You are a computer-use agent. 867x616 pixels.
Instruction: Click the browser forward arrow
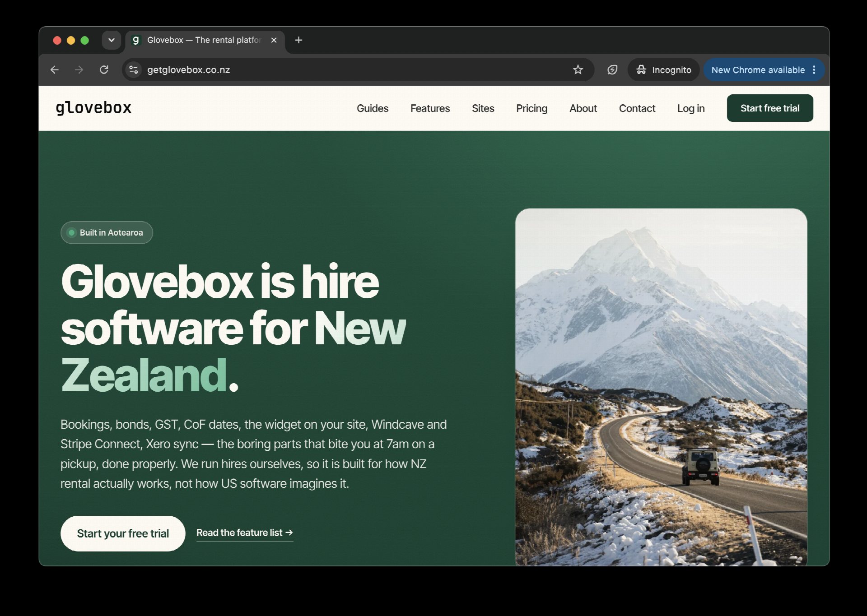coord(79,70)
